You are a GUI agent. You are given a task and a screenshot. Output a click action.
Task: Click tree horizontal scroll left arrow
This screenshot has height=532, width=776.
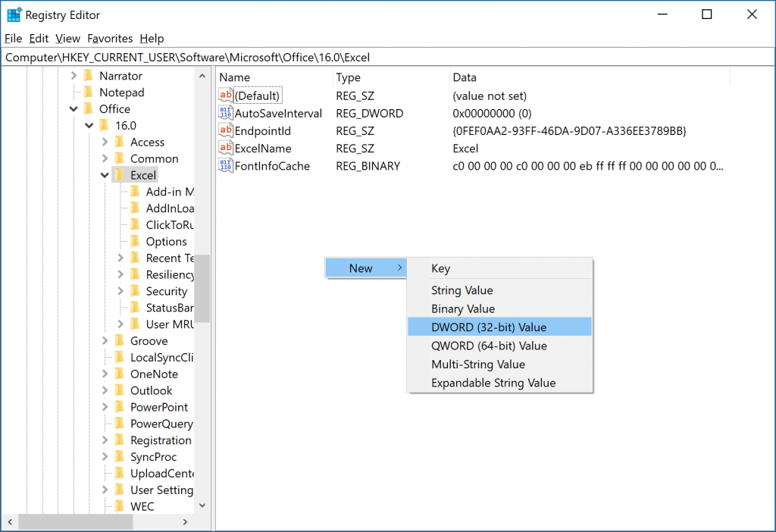tap(10, 521)
